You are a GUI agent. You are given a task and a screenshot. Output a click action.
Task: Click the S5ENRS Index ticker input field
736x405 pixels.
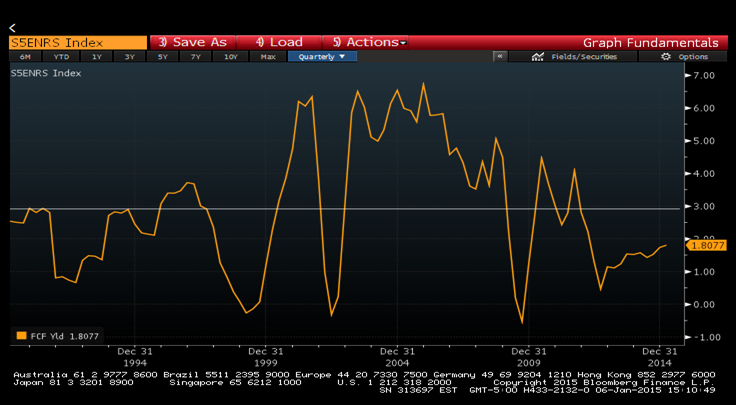pyautogui.click(x=75, y=42)
